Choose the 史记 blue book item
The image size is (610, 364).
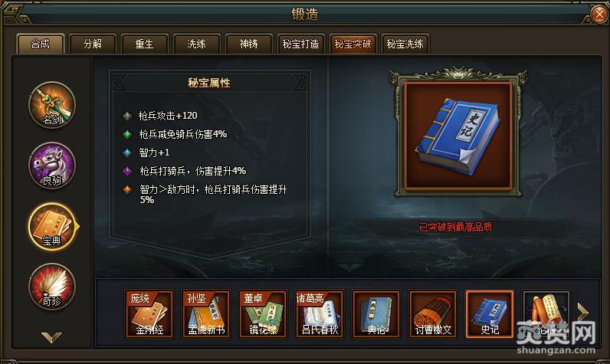(x=490, y=314)
